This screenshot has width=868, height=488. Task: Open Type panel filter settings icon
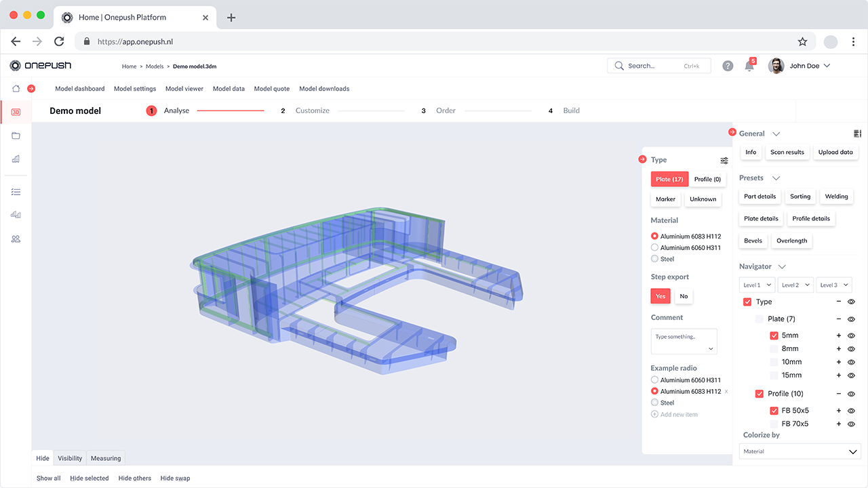724,161
